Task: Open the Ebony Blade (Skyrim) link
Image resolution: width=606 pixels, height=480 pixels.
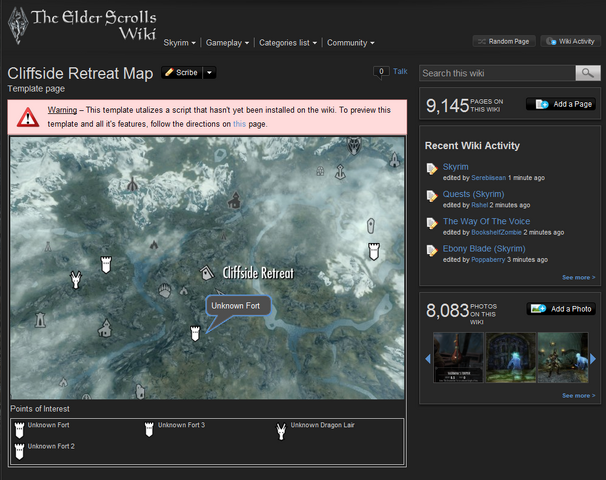Action: coord(484,249)
